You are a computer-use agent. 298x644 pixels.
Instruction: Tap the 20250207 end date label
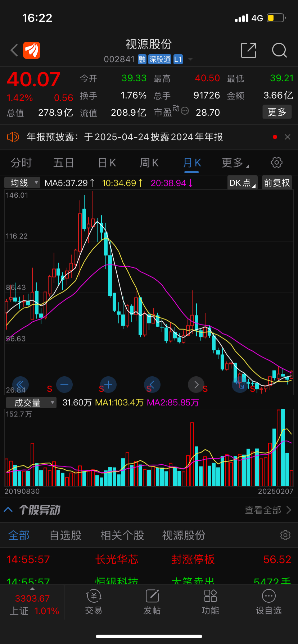[276, 491]
